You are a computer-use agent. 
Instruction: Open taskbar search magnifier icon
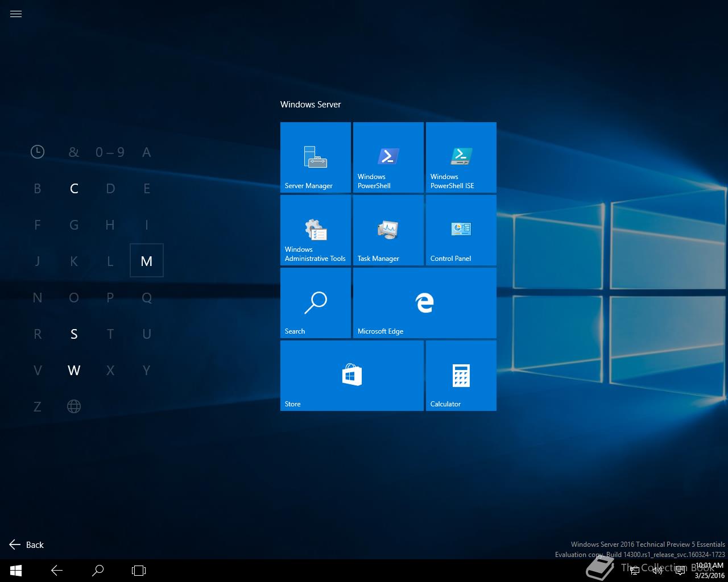(98, 571)
